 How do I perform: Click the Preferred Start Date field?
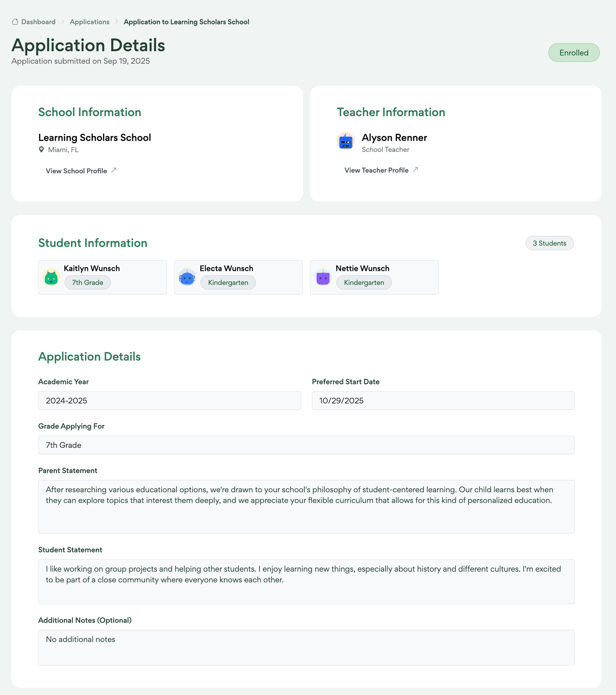443,401
